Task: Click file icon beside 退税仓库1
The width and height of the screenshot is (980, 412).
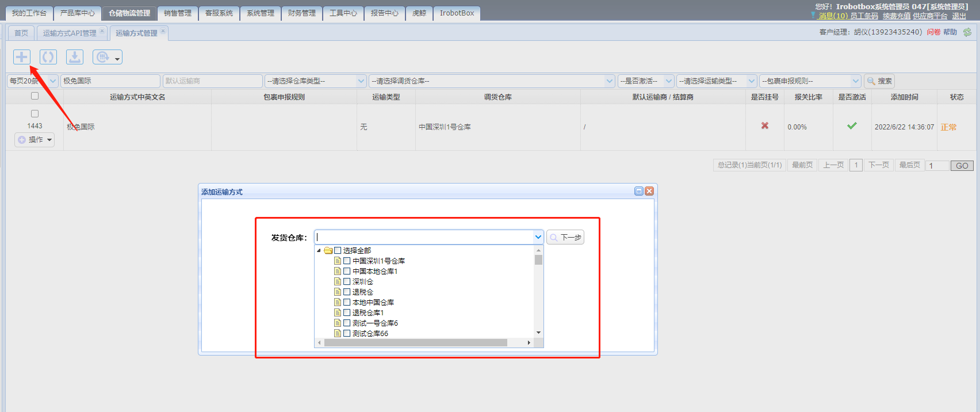Action: coord(338,312)
